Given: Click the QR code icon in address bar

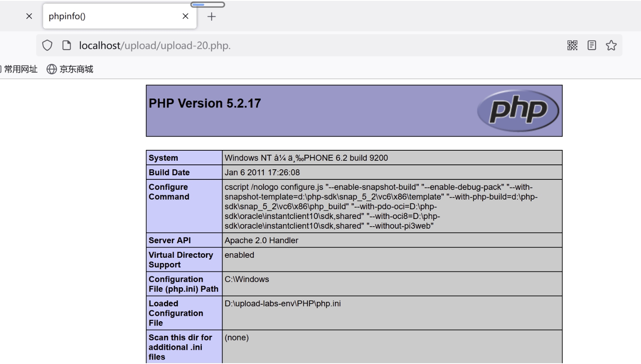Looking at the screenshot, I should (572, 45).
